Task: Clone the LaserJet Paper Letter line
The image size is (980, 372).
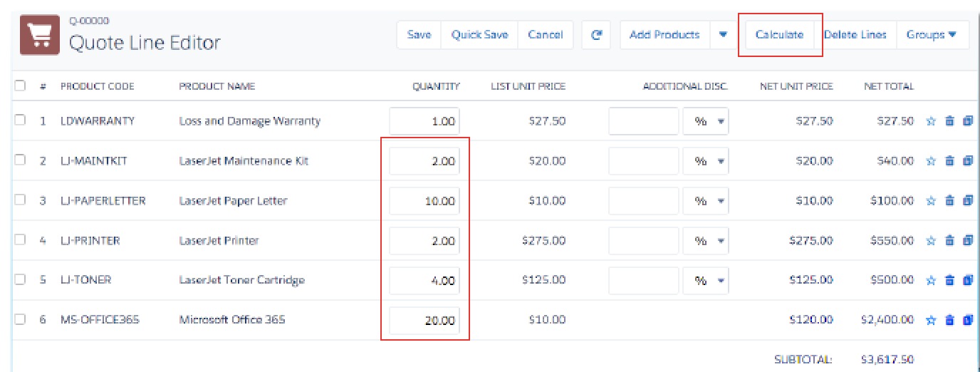Action: pos(967,202)
